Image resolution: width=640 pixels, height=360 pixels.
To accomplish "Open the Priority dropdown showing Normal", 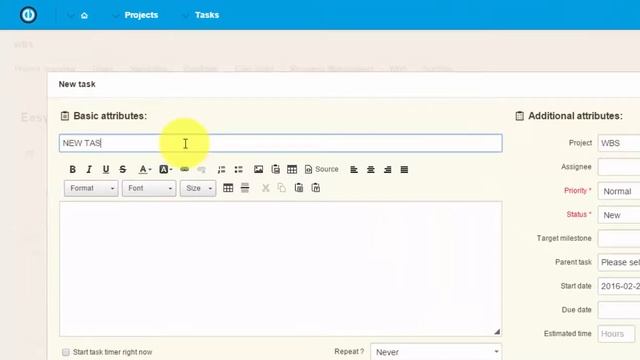I will tap(619, 191).
